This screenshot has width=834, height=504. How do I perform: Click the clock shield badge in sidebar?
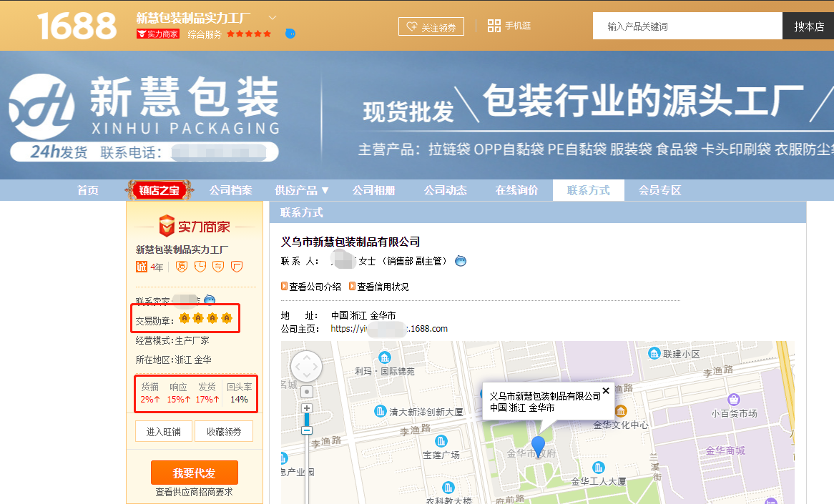200,267
